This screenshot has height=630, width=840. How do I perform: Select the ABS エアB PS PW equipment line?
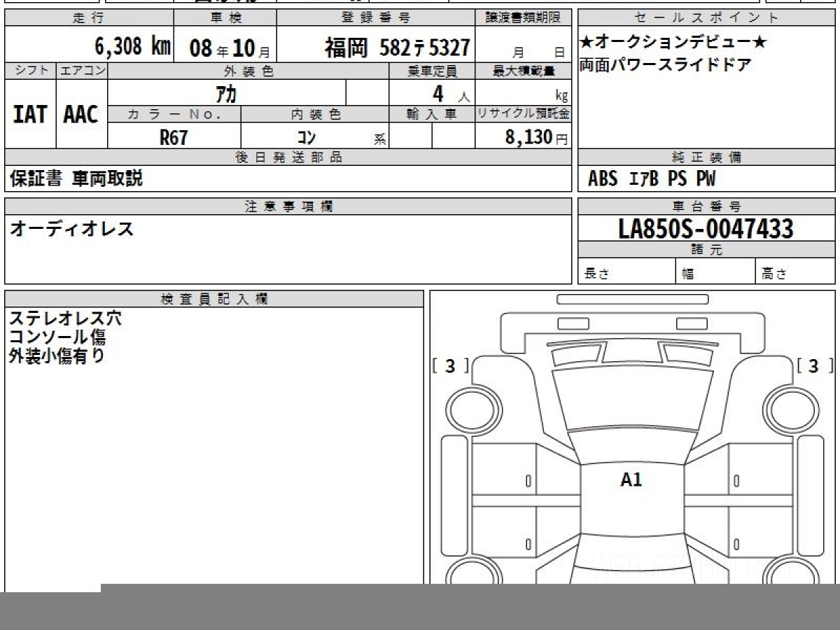point(652,179)
